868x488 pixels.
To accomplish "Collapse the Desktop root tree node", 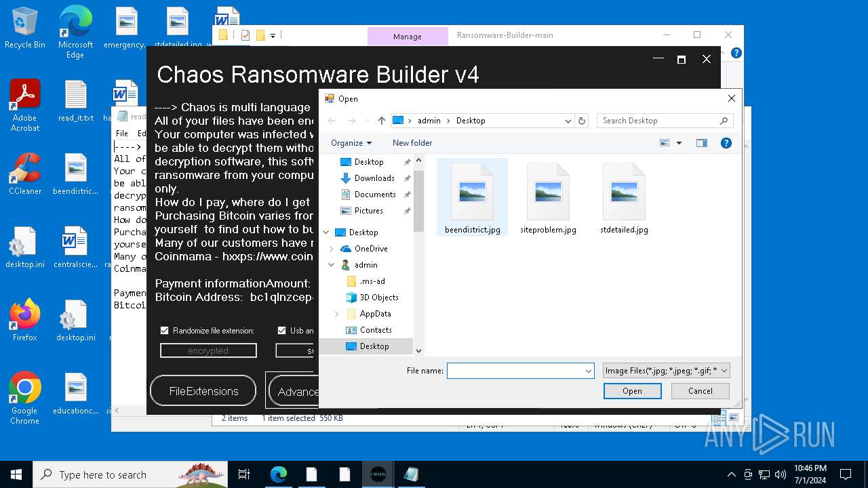I will point(326,232).
